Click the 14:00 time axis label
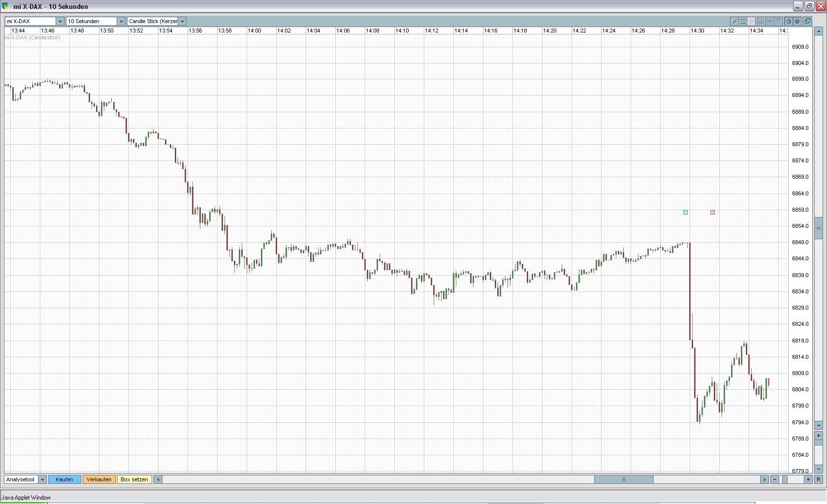Viewport: 827px width, 504px height. click(254, 31)
